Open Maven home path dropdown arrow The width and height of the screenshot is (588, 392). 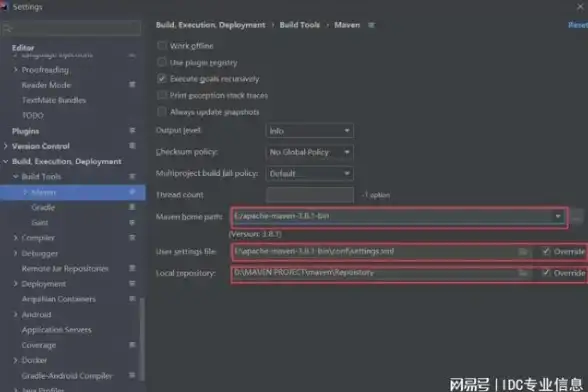(558, 216)
